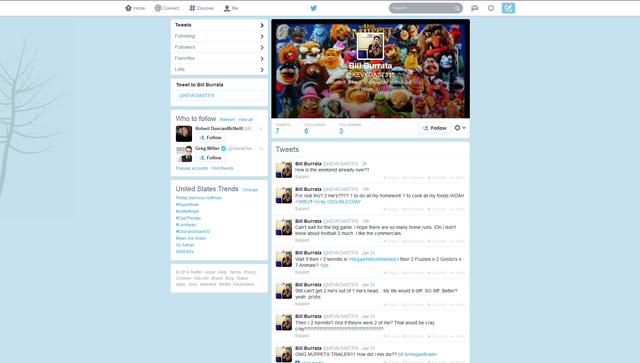
Task: Expand the weekend already over tweet
Action: point(302,177)
